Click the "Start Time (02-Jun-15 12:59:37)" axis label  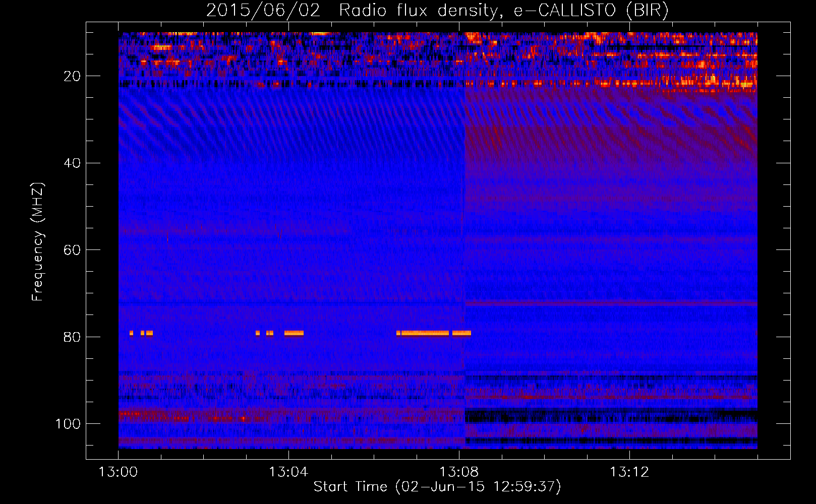437,487
